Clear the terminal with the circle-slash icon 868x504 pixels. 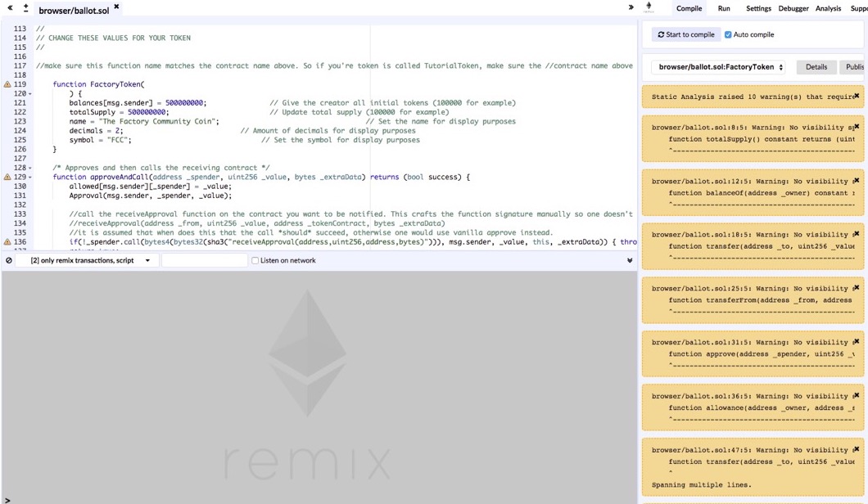pos(9,260)
